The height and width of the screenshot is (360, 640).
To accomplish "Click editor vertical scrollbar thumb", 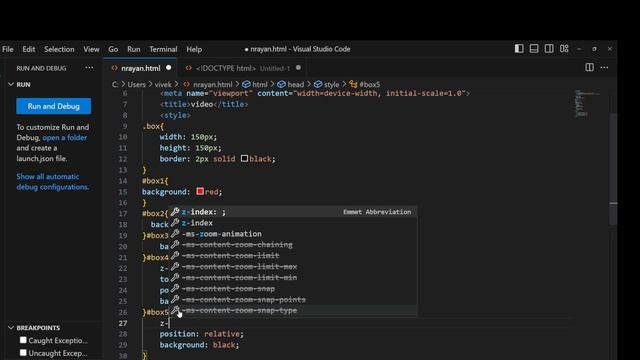I will (613, 169).
